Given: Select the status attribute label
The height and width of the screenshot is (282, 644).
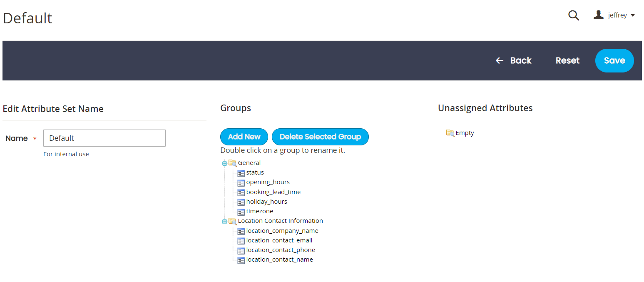Looking at the screenshot, I should 255,172.
